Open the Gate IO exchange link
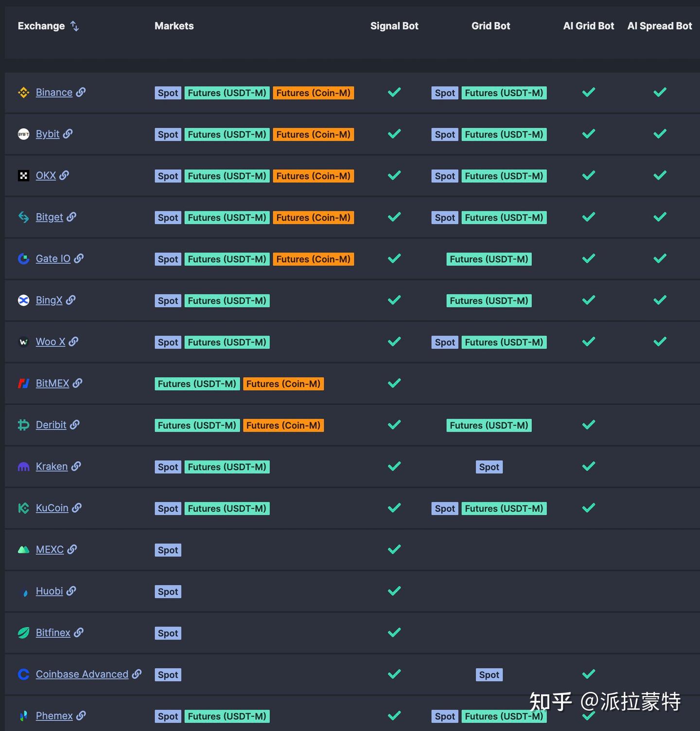This screenshot has height=731, width=700. 53,259
